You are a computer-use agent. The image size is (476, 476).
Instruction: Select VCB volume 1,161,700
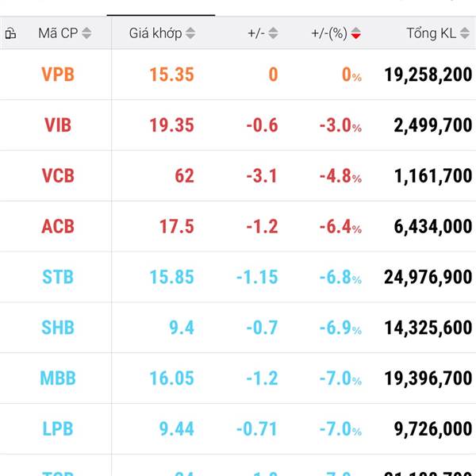[x=433, y=176]
